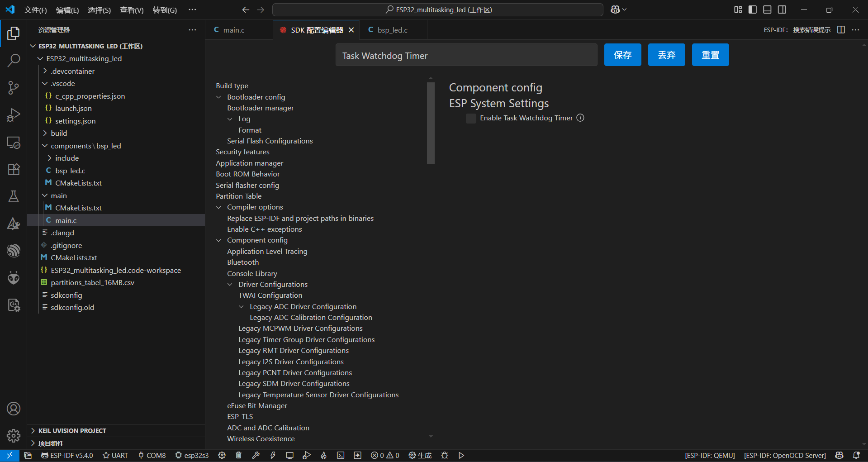Open the Espressif ESP-IDF explorer icon
The width and height of the screenshot is (868, 462).
pos(14,251)
